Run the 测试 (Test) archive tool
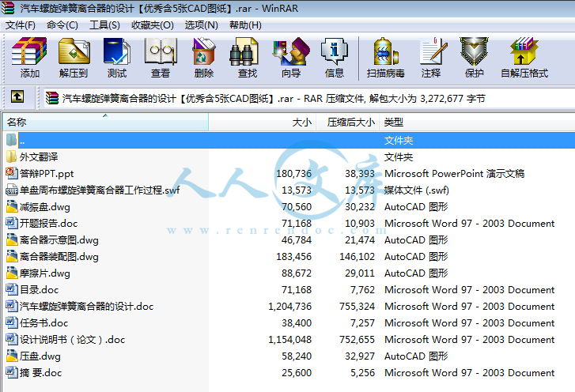Image resolution: width=575 pixels, height=392 pixels. [x=117, y=51]
